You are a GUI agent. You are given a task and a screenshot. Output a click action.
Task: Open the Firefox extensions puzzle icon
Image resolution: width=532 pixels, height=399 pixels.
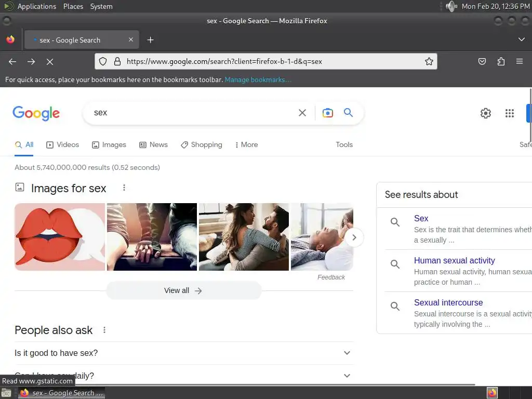[x=501, y=61]
